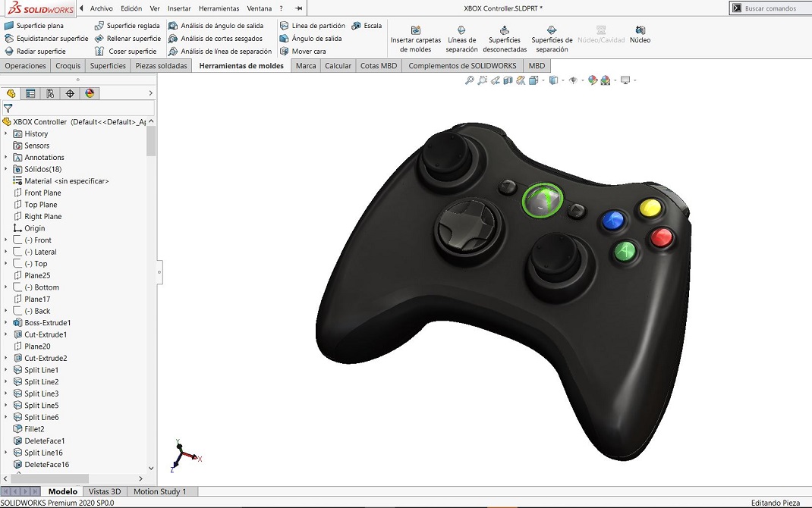The width and height of the screenshot is (812, 508).
Task: Click the Zoom to Area icon
Action: coord(482,80)
